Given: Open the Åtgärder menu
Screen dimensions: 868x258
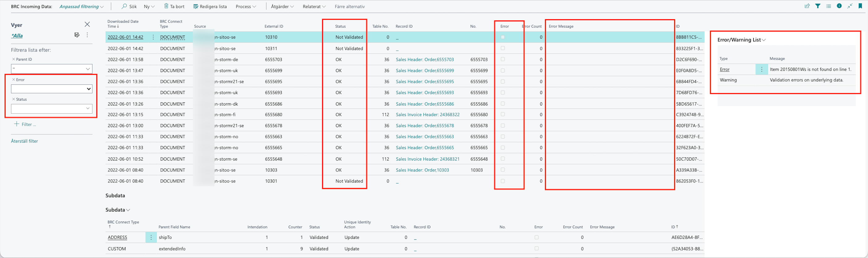Looking at the screenshot, I should coord(282,6).
